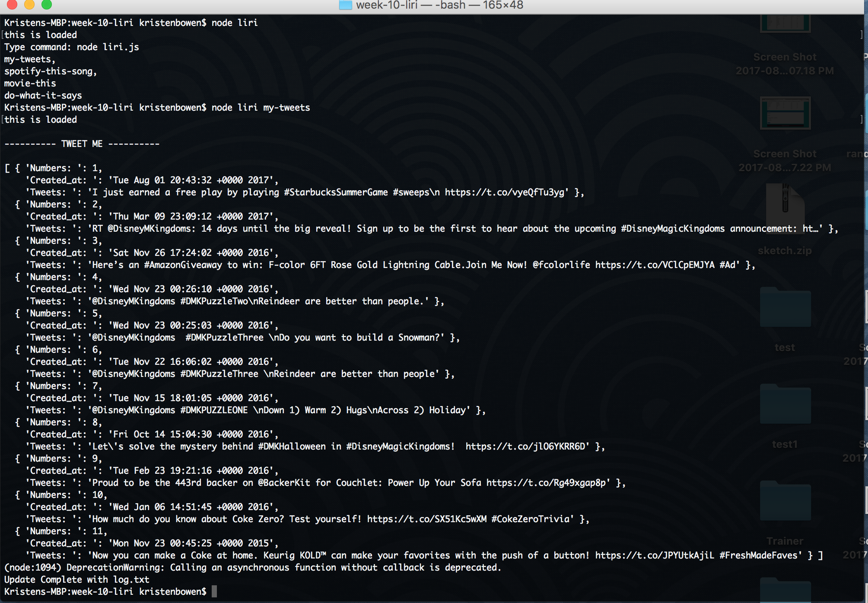
Task: Click the 'movie-this' line
Action: 30,83
